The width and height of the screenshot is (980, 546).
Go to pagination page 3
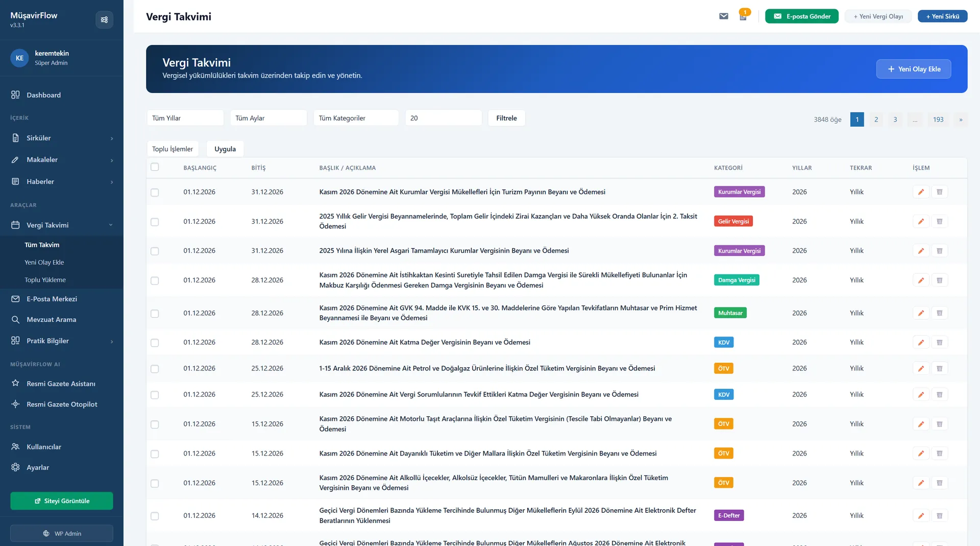click(x=895, y=120)
